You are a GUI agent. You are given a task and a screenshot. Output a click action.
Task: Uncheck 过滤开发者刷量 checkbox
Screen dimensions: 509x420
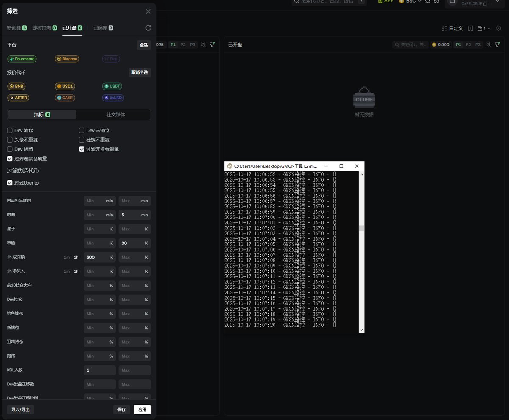pyautogui.click(x=82, y=149)
